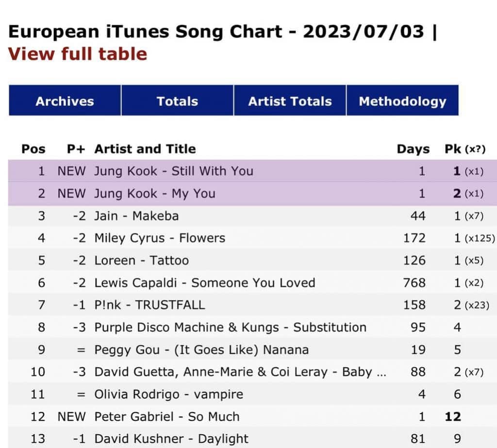Open the Totals tab

click(x=177, y=101)
